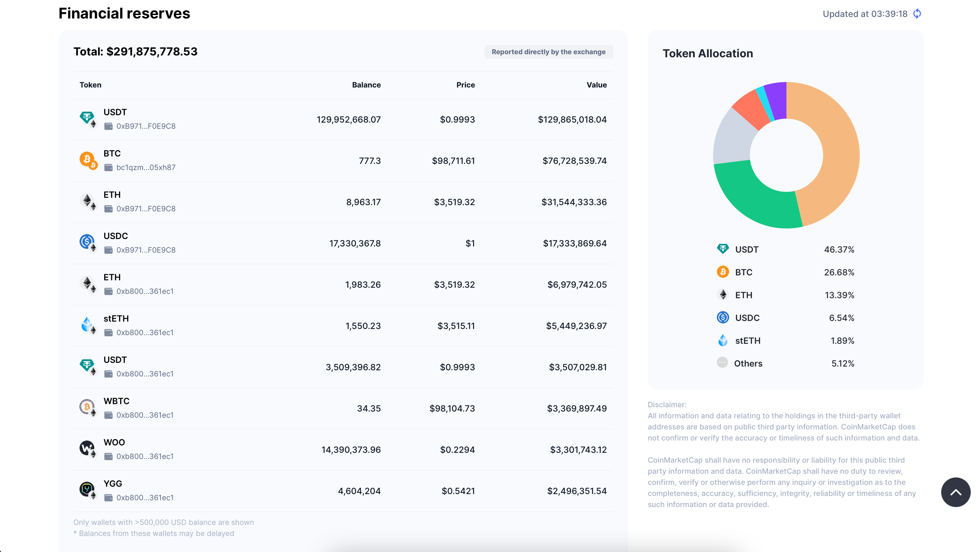Click wallet icon in USDC row
980x552 pixels.
[x=108, y=250]
